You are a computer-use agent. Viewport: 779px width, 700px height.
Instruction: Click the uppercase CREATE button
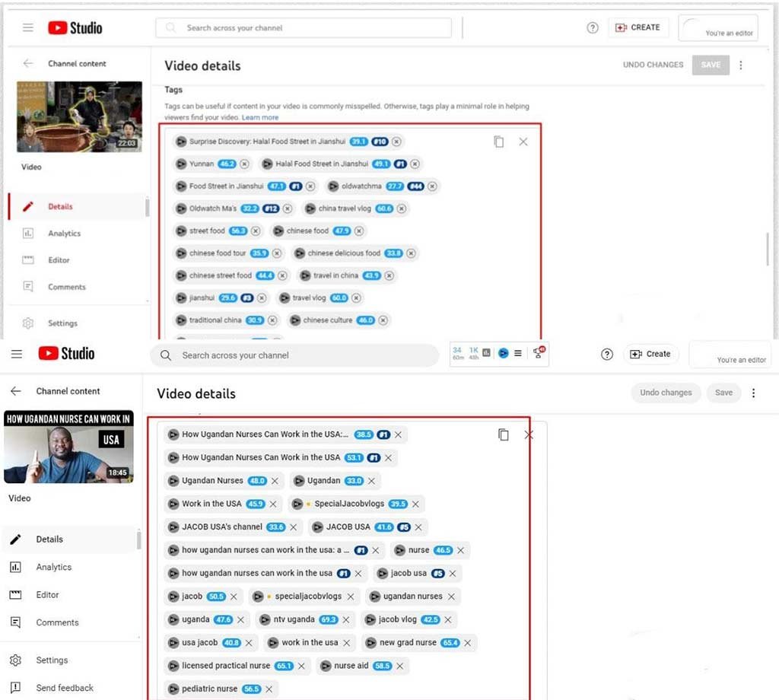(638, 28)
